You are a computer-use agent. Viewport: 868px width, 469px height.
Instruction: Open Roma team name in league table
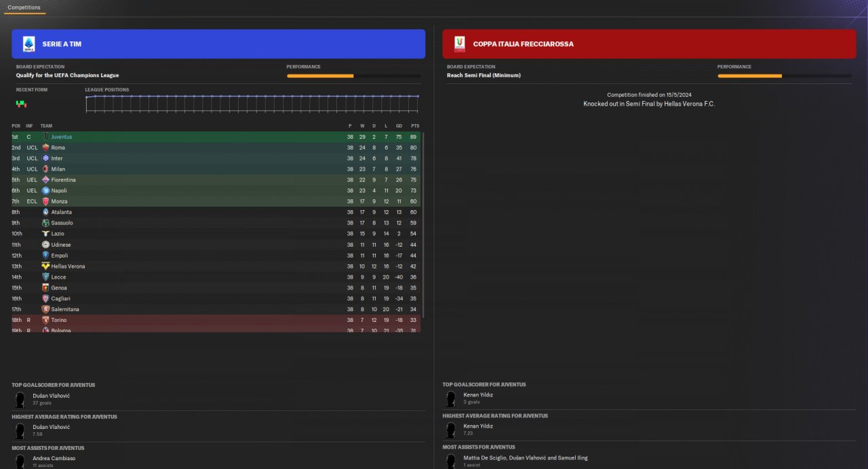[58, 147]
